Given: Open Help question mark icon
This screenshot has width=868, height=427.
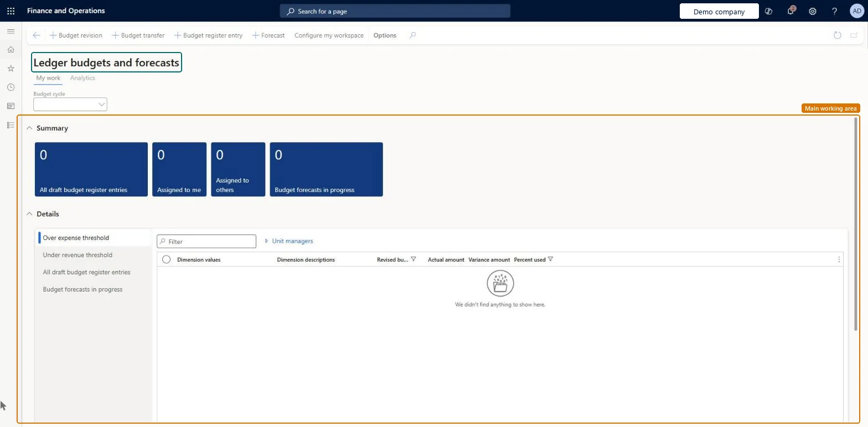Looking at the screenshot, I should click(x=835, y=11).
